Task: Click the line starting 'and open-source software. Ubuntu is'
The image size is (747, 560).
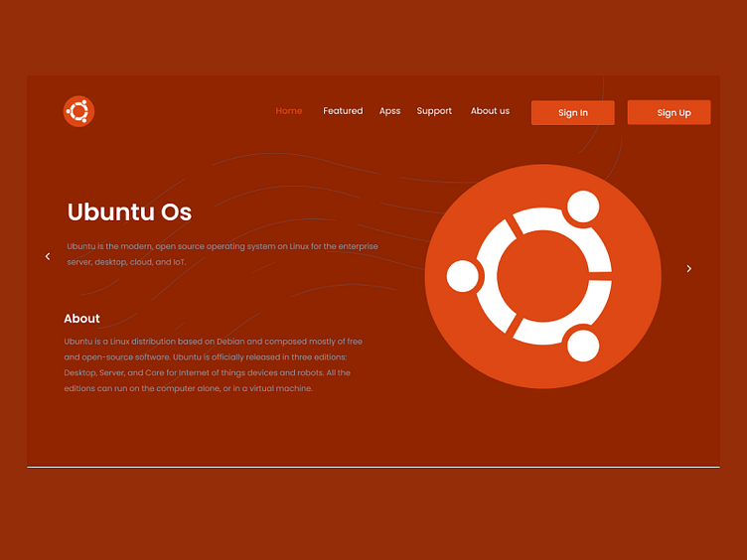Action: tap(206, 357)
